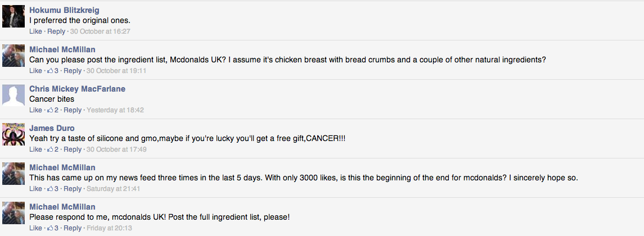Open Chris Mickey MacFarlane's profile name

click(x=78, y=89)
